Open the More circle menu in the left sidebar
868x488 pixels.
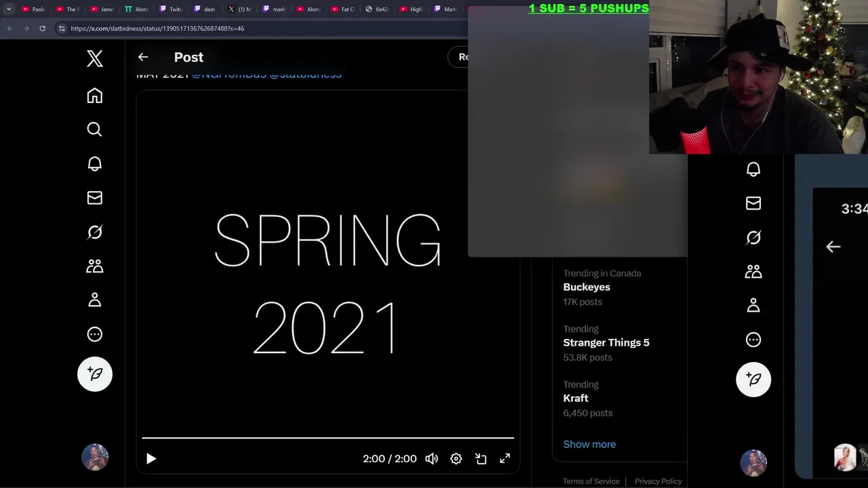pyautogui.click(x=95, y=334)
